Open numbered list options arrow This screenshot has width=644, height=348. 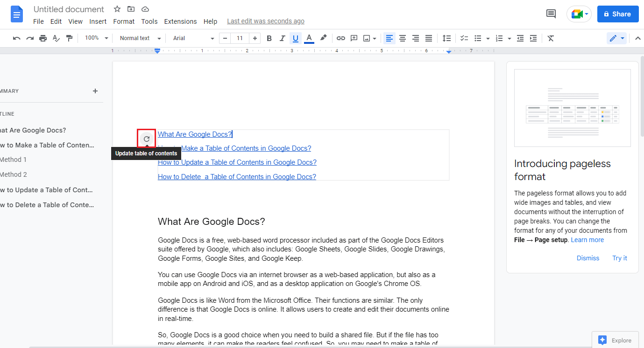pyautogui.click(x=510, y=38)
